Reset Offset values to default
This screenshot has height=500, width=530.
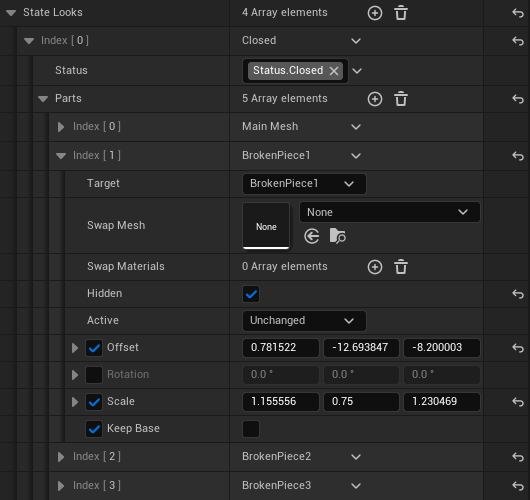pyautogui.click(x=518, y=348)
